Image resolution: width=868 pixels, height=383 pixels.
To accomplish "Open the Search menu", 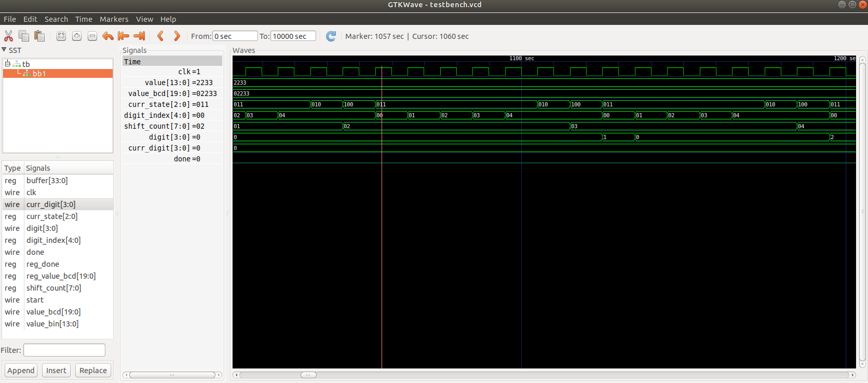I will click(x=56, y=19).
